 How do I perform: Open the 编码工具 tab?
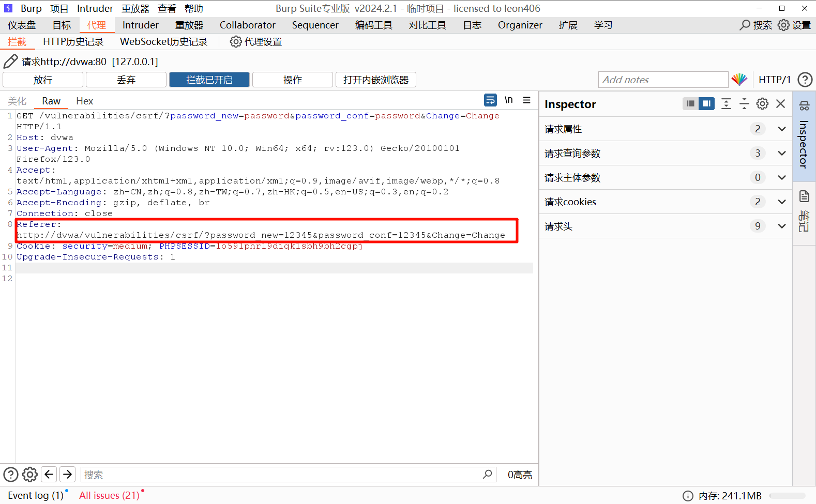373,25
